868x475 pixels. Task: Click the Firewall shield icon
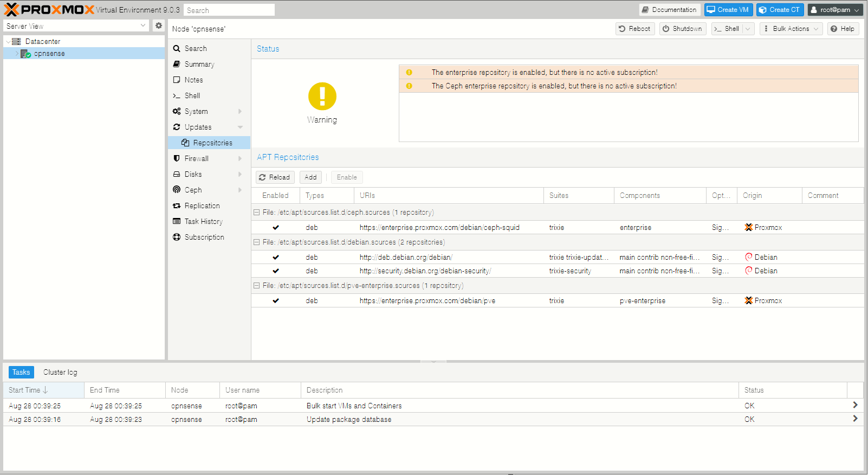[x=177, y=158]
